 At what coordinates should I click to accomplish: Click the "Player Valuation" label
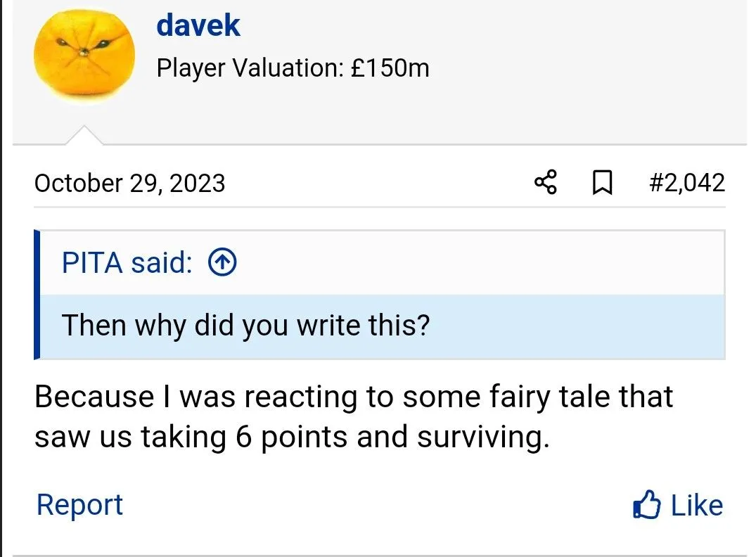(x=249, y=68)
